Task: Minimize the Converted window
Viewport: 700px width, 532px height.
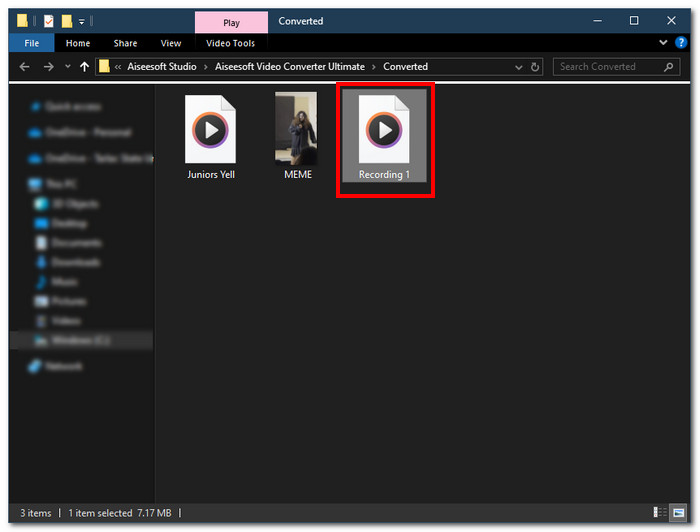Action: 597,21
